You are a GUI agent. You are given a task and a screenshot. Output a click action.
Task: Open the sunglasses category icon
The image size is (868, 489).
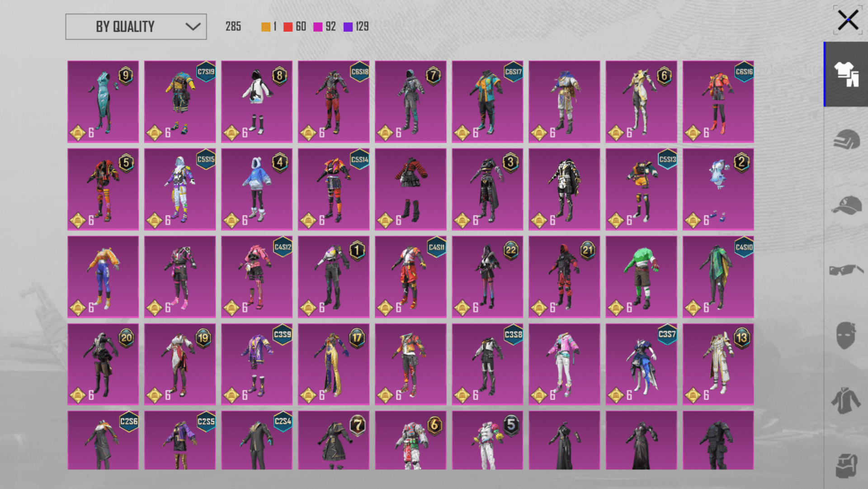click(x=846, y=270)
